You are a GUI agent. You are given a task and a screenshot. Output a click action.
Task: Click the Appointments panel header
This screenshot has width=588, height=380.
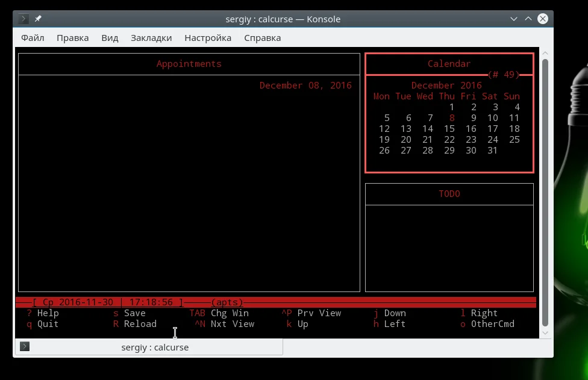point(189,64)
